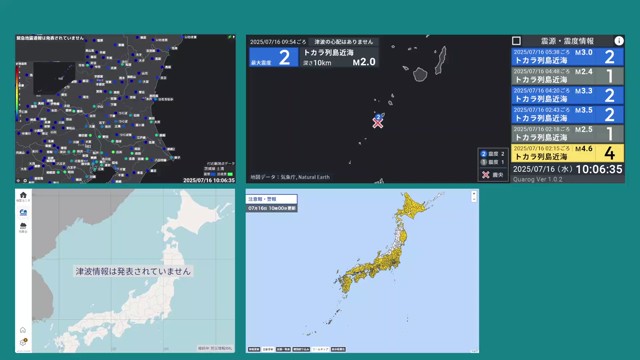Viewport: 640px width, 360px height.
Task: Click the intensity 2 station marker near epicenter
Action: tap(378, 117)
